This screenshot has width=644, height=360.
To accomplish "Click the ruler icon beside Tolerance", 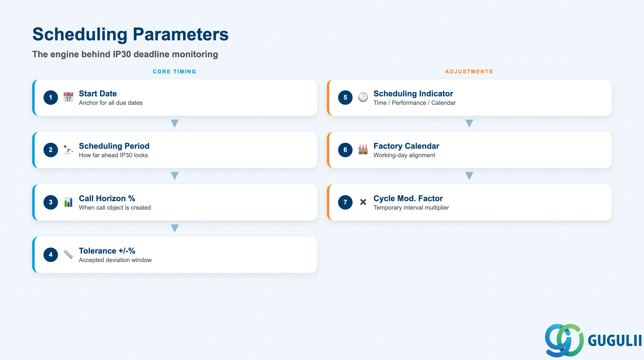I will pos(68,254).
